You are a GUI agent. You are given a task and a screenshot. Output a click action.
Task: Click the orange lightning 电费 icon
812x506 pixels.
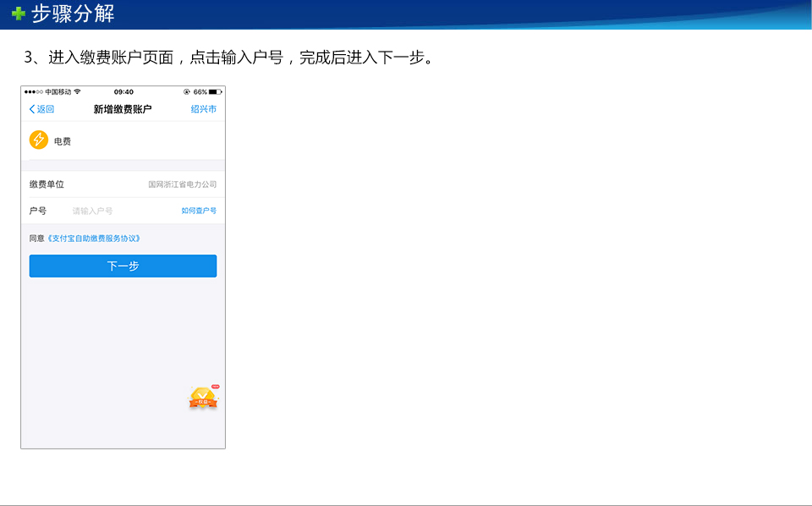point(39,140)
